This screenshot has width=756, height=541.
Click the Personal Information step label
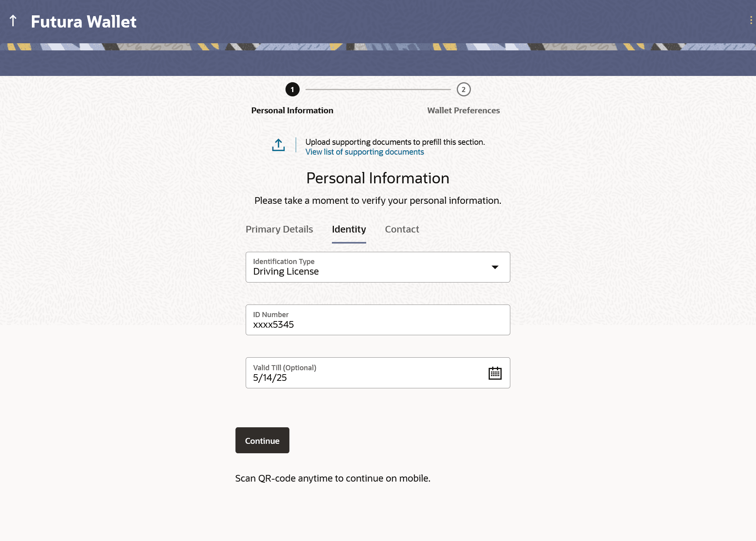click(x=292, y=111)
